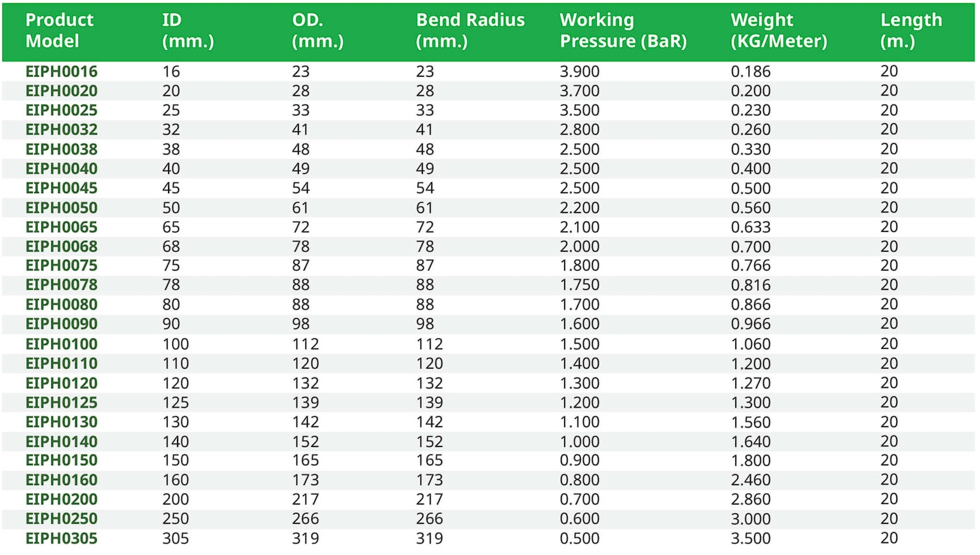Select product model EIPH0250
This screenshot has width=980, height=555.
(x=61, y=519)
